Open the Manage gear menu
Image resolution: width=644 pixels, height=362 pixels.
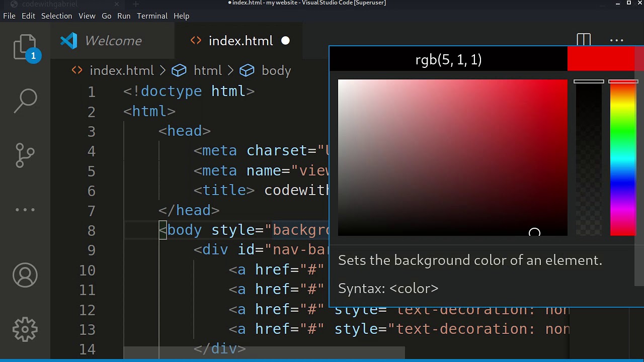pyautogui.click(x=25, y=330)
